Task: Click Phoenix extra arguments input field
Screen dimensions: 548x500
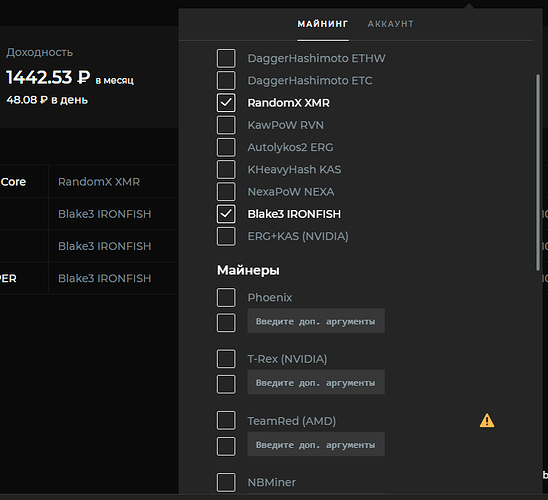Action: (x=316, y=321)
